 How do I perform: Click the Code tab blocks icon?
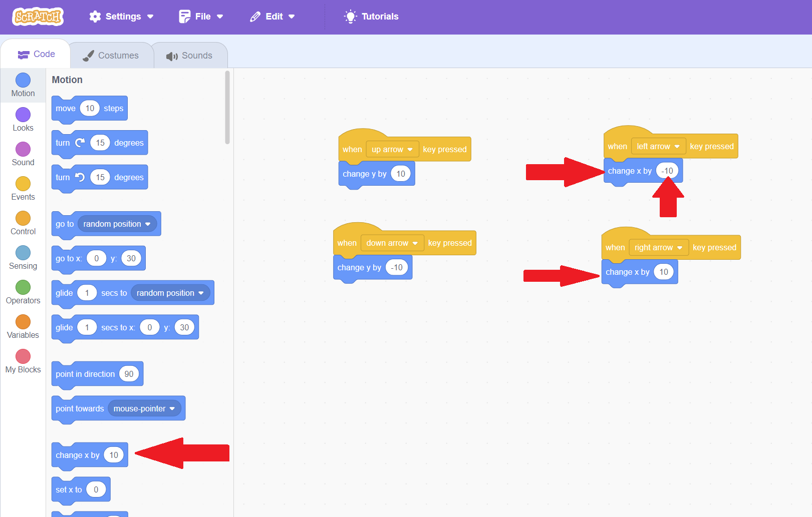click(x=24, y=55)
